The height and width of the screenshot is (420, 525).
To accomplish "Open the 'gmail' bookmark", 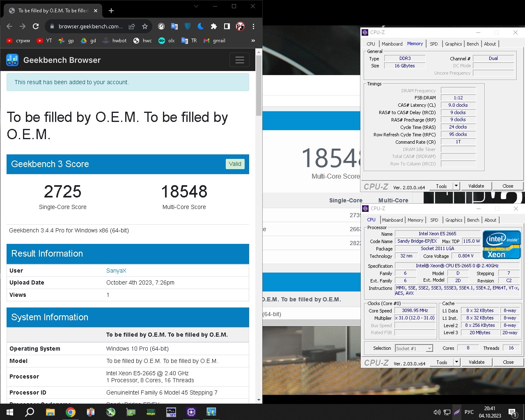I will [x=215, y=41].
